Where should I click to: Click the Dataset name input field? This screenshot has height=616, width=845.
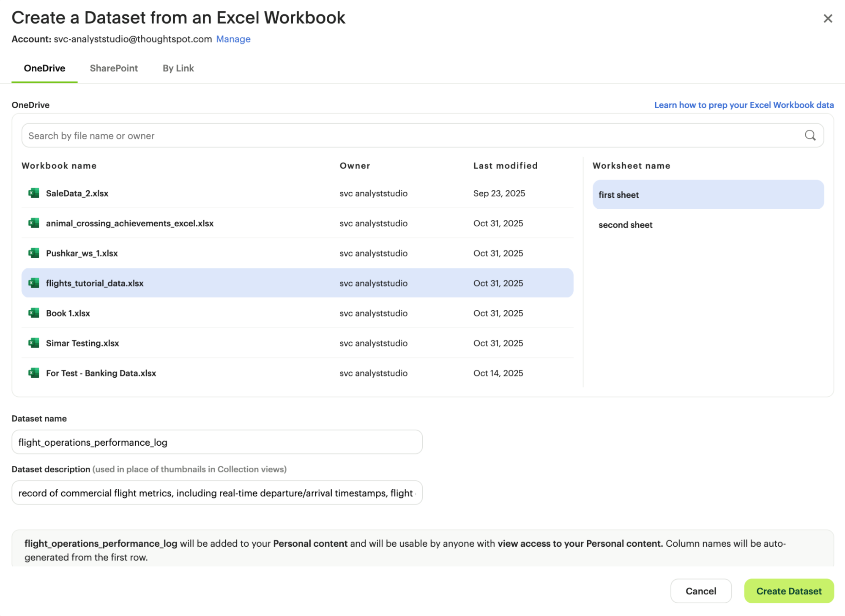216,442
